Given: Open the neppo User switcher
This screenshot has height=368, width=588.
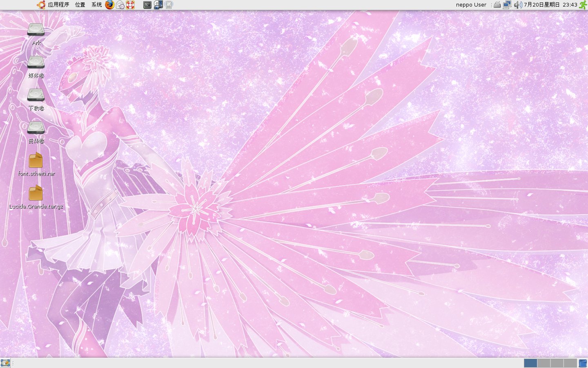Looking at the screenshot, I should pyautogui.click(x=471, y=5).
